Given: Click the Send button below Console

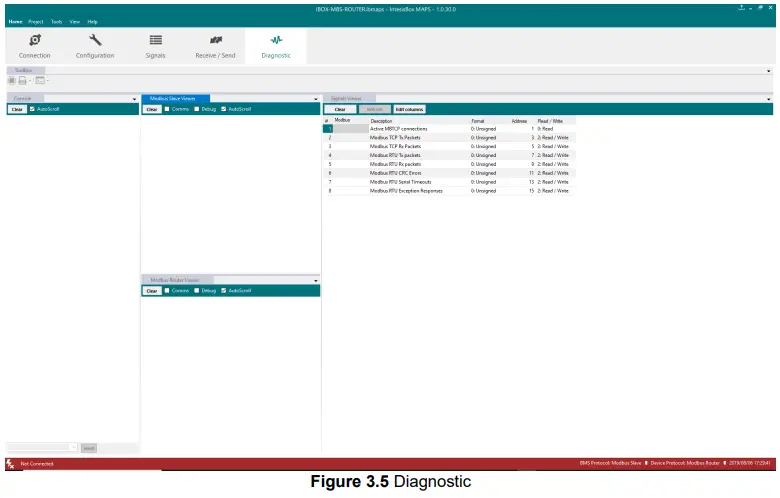Looking at the screenshot, I should tap(89, 448).
